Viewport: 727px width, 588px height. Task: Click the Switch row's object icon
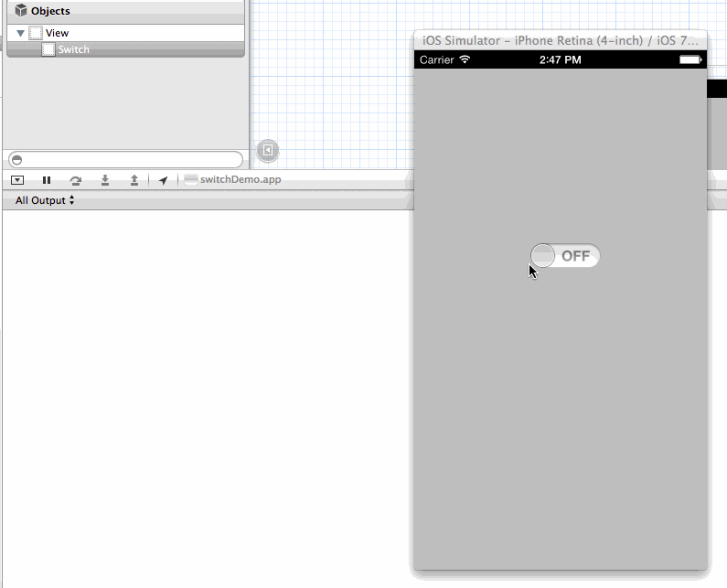click(48, 49)
